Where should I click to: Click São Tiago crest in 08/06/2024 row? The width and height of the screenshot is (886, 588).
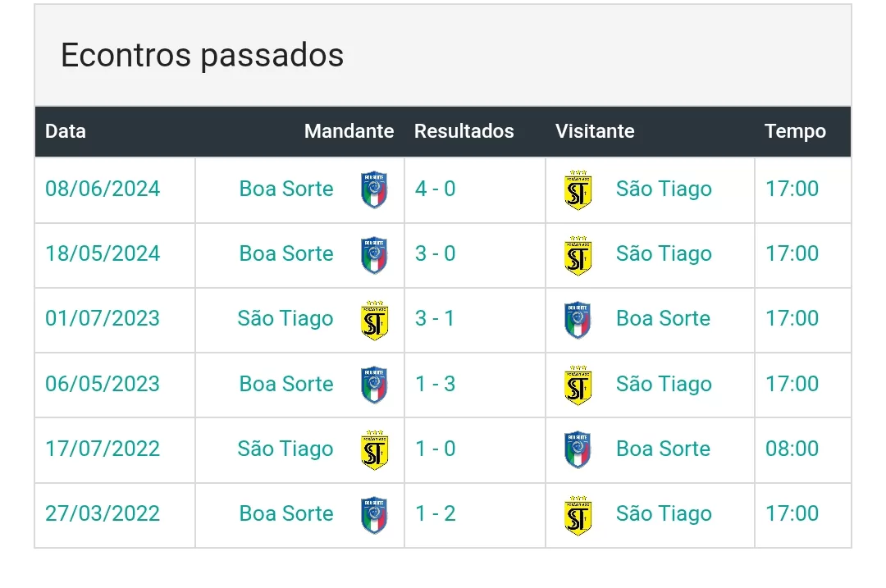tap(578, 189)
